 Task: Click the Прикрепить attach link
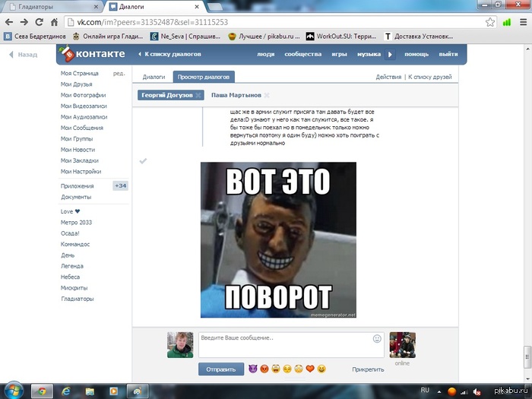[x=368, y=369]
